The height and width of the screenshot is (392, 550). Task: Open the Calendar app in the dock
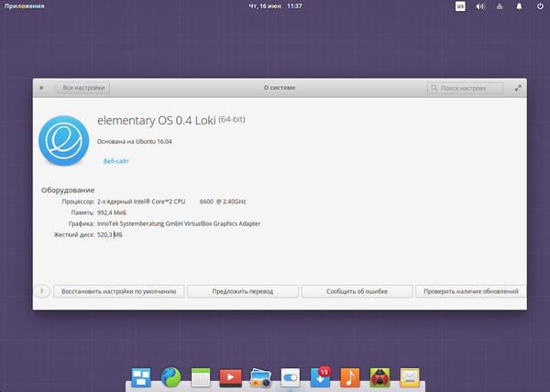point(201,376)
